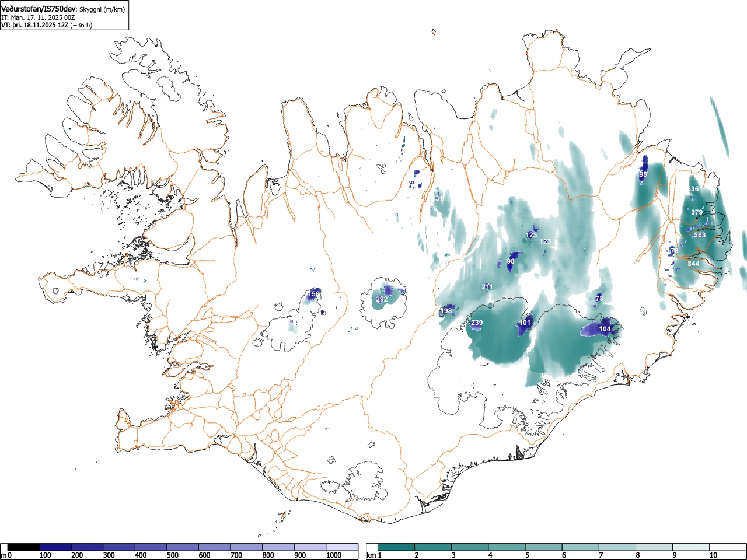
Task: Click the '3' label on the kilometre scale
Action: click(x=453, y=555)
